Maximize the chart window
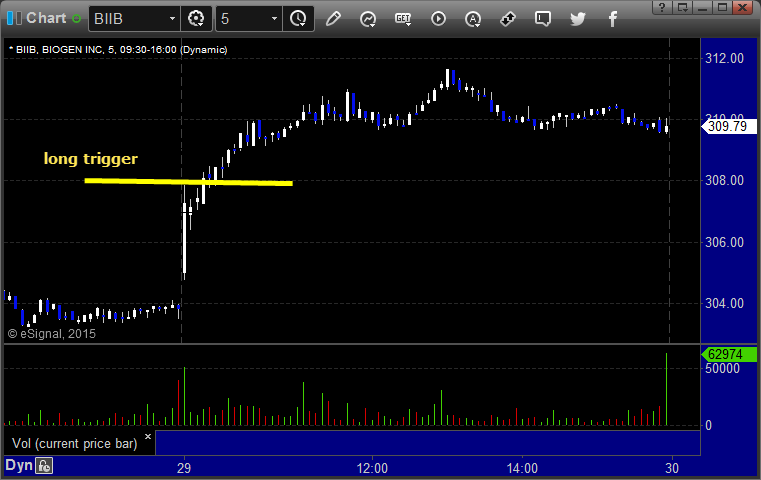 pyautogui.click(x=722, y=7)
